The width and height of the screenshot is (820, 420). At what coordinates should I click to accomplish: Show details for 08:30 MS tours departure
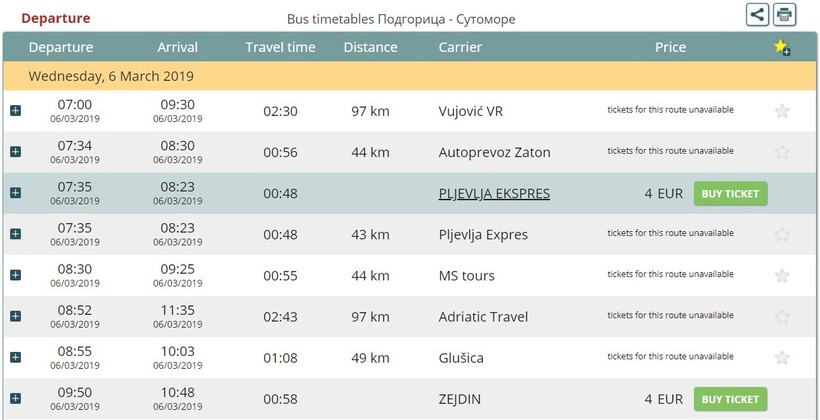pos(15,275)
